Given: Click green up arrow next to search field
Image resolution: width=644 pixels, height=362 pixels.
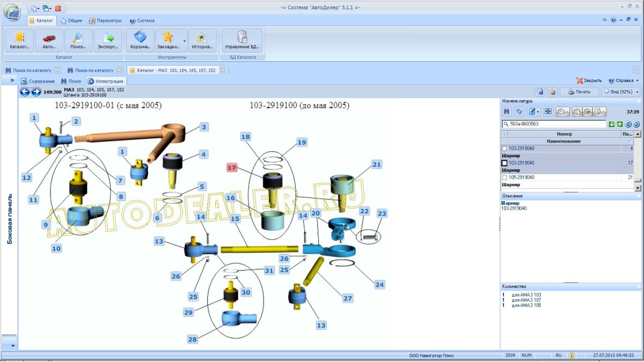Looking at the screenshot, I should [x=620, y=124].
